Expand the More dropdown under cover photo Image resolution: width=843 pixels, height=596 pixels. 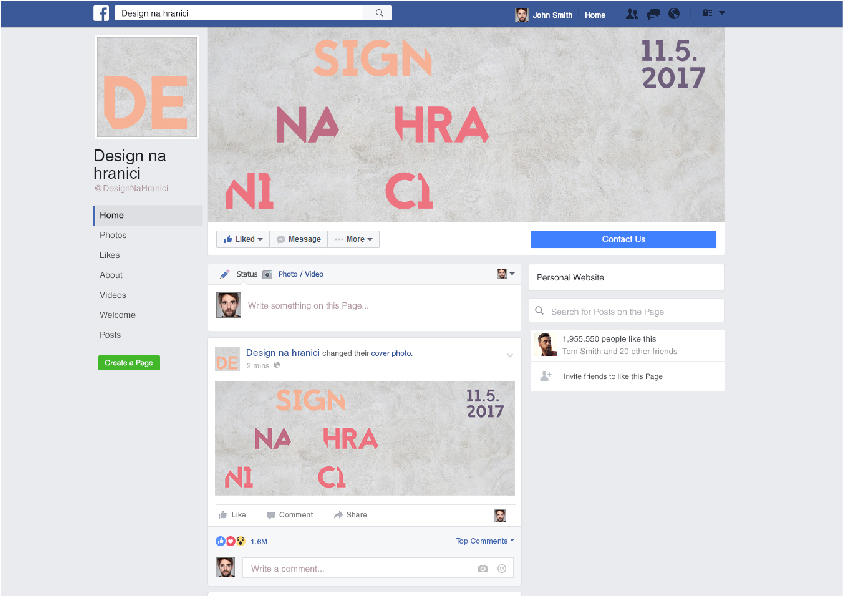point(354,239)
